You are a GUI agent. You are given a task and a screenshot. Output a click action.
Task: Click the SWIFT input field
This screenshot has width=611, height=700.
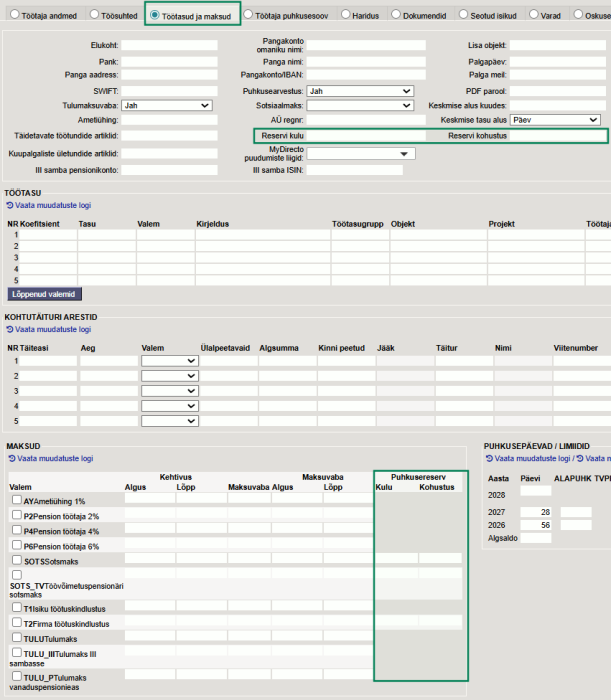point(170,91)
